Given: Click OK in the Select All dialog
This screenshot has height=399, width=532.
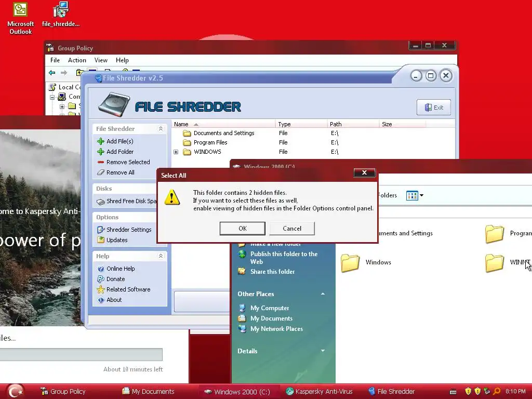Looking at the screenshot, I should point(243,229).
